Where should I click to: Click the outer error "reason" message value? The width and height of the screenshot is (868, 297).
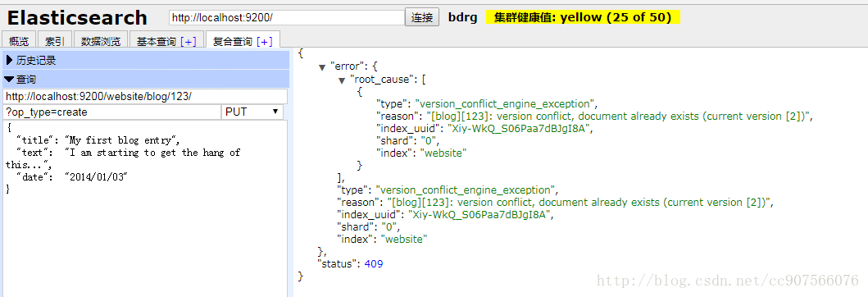579,203
